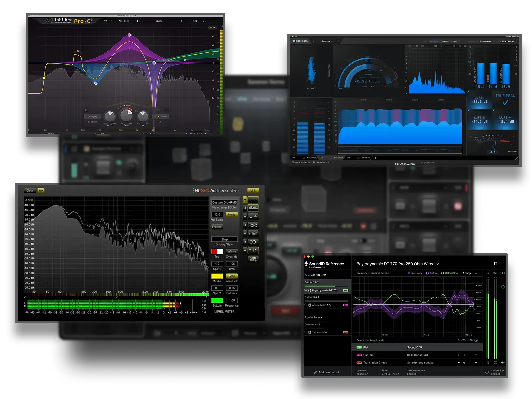
Task: Click the speaker volume icon in SoundID meter section
Action: 503,362
